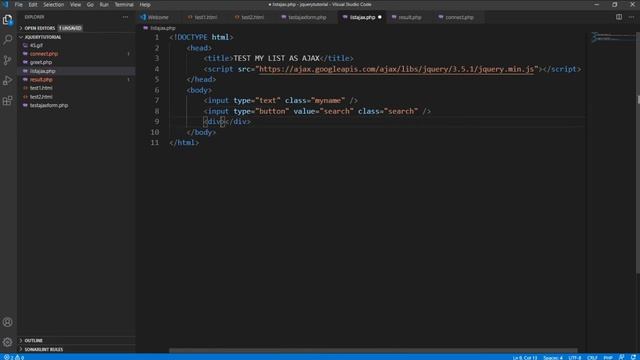
Task: Split the editor to the right
Action: 619,17
